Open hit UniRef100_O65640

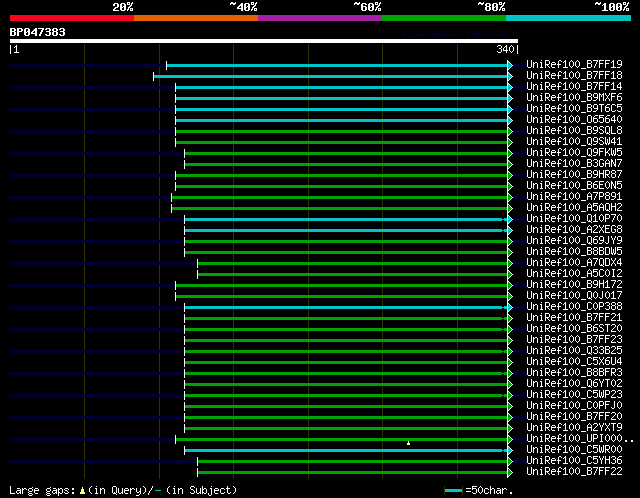tap(574, 119)
